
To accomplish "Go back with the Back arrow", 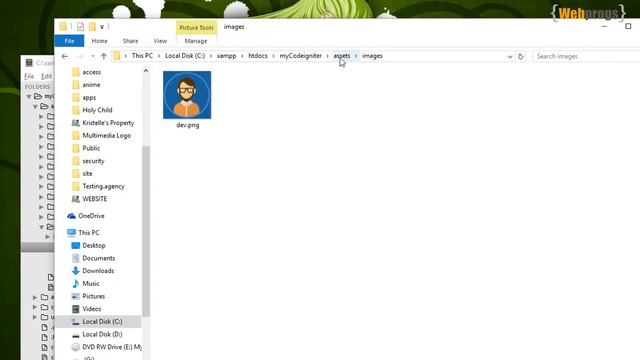I will pyautogui.click(x=65, y=56).
